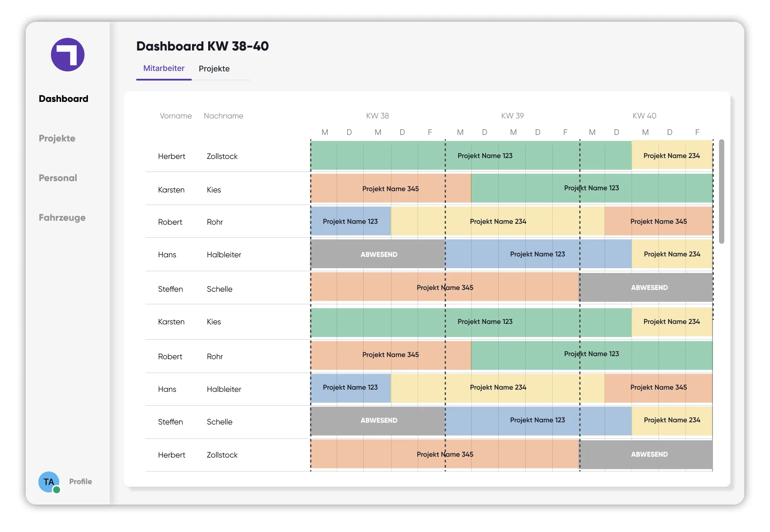Viewport: 770px width, 532px height.
Task: Go to Projekte in the sidebar
Action: [57, 138]
